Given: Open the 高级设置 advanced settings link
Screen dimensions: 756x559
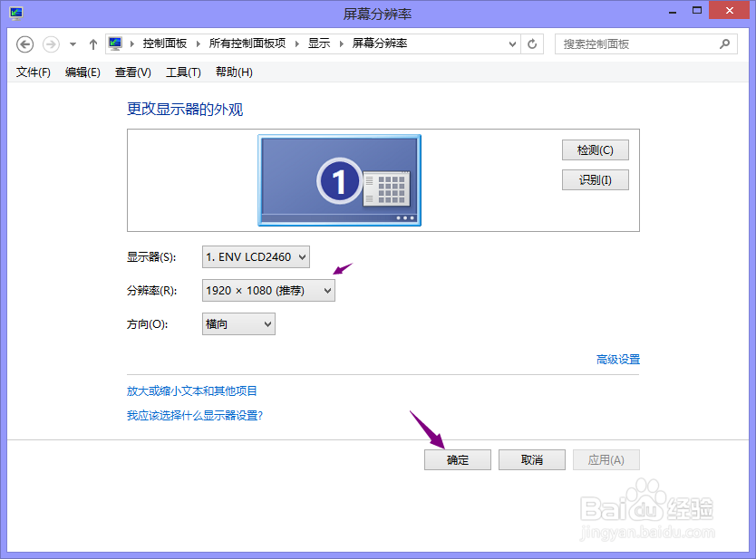Looking at the screenshot, I should point(620,359).
